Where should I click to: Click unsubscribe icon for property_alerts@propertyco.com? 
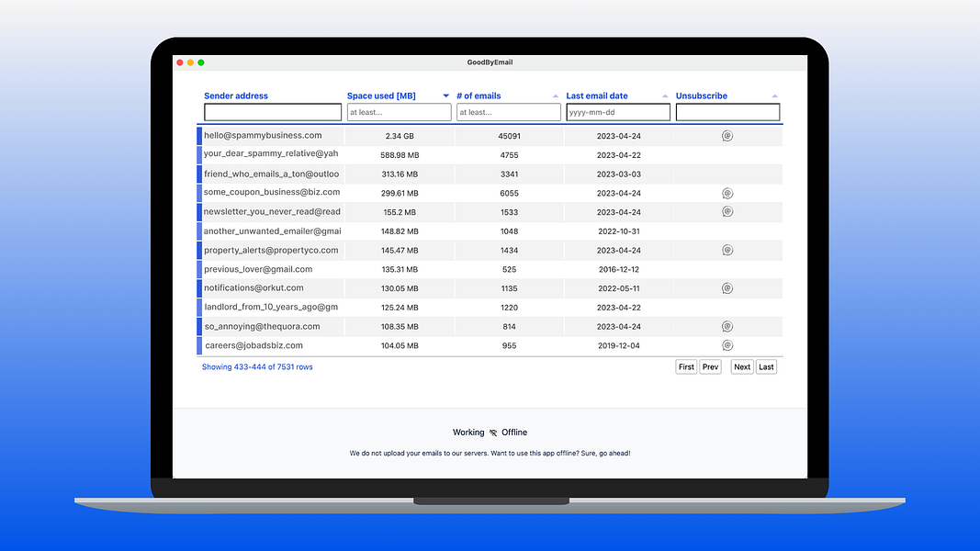[x=727, y=250]
